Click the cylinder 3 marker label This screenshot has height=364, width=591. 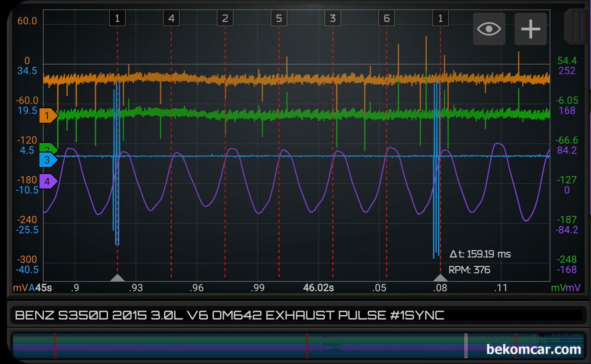333,18
